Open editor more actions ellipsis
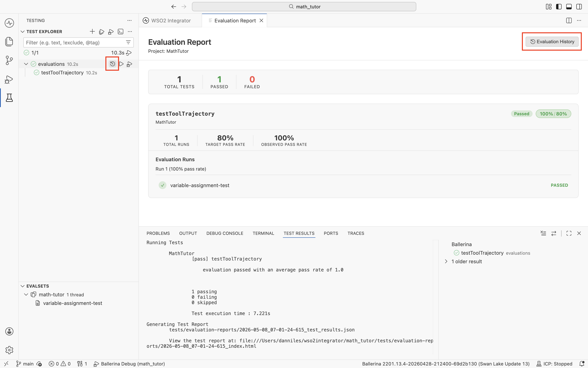Screen dimensions: 588x368 (579, 20)
